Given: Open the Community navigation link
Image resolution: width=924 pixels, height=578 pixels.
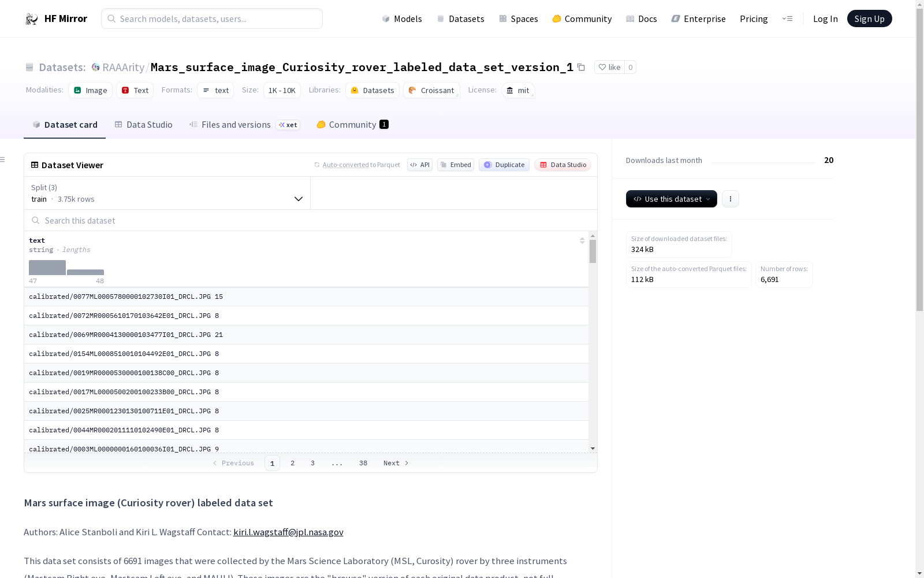Looking at the screenshot, I should click(582, 18).
